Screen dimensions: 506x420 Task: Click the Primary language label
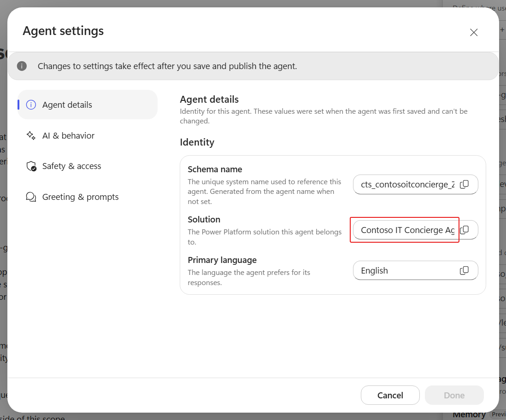point(222,260)
